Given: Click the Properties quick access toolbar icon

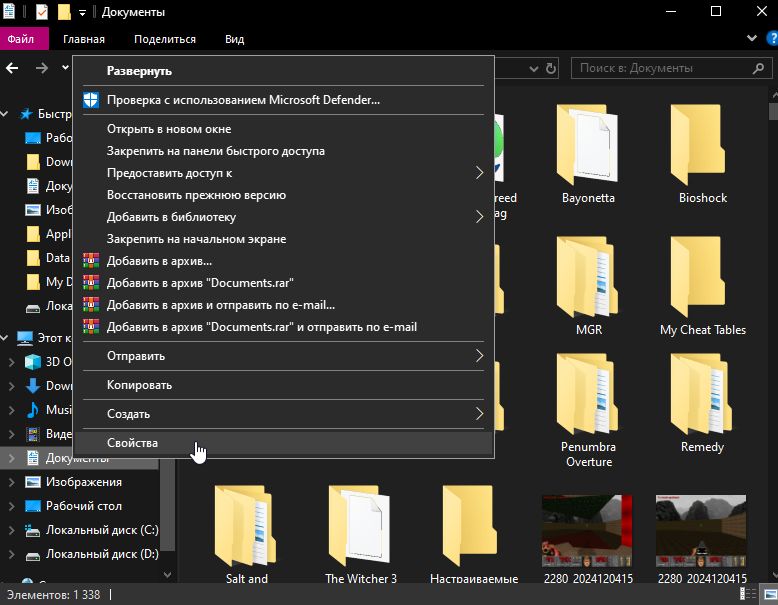Looking at the screenshot, I should [x=42, y=11].
